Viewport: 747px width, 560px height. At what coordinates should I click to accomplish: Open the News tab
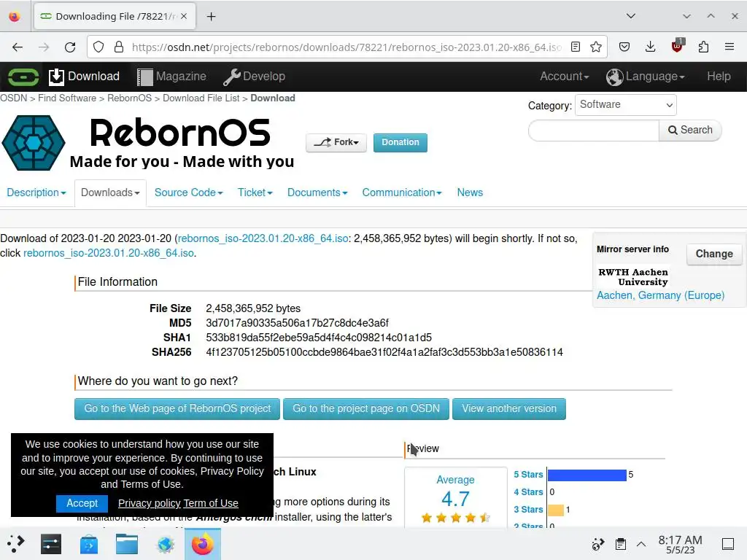point(470,192)
